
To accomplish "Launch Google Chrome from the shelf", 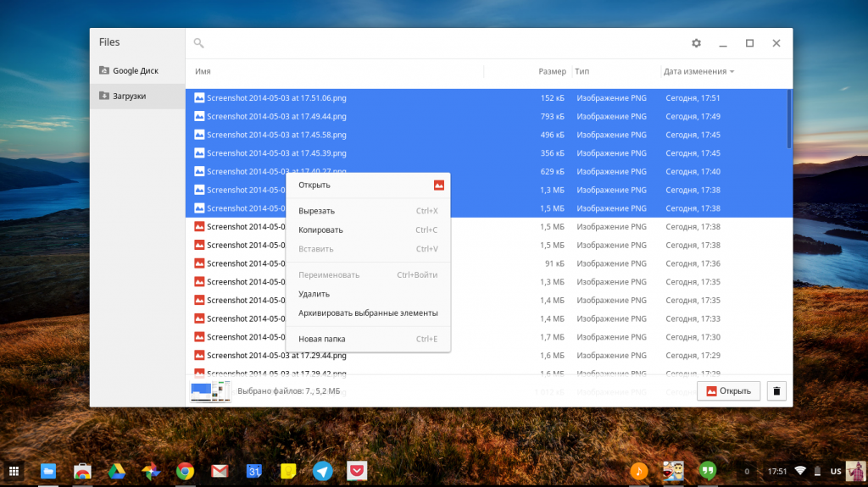I will (186, 471).
